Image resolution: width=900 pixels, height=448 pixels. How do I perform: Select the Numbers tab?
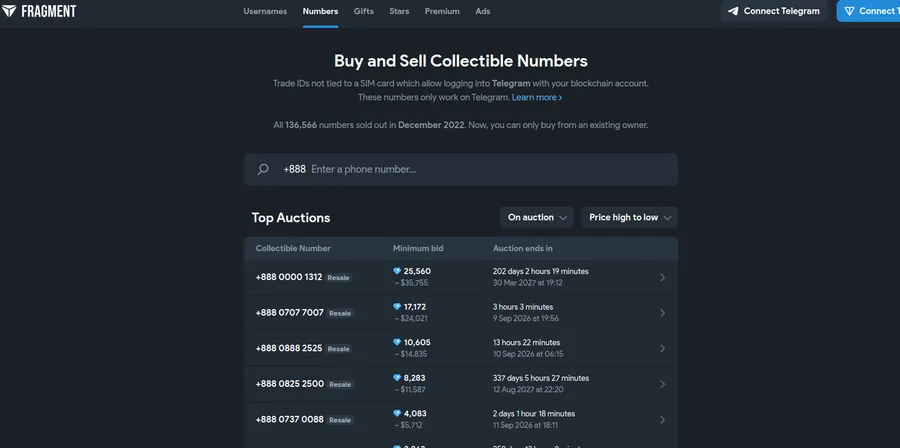(320, 11)
